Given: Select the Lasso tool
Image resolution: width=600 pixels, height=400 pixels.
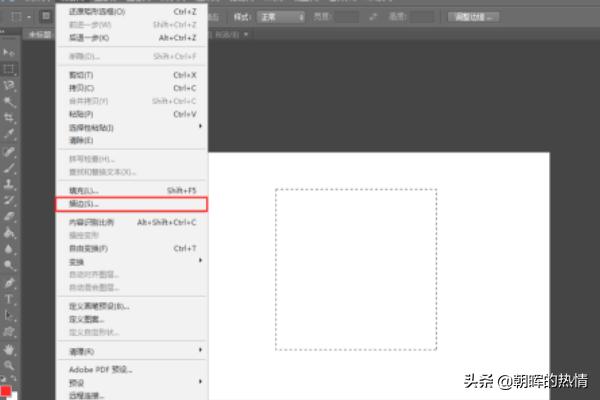Looking at the screenshot, I should (x=8, y=85).
